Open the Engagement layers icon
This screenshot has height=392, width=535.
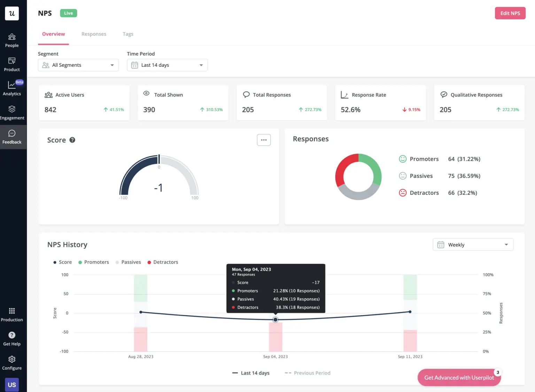12,109
